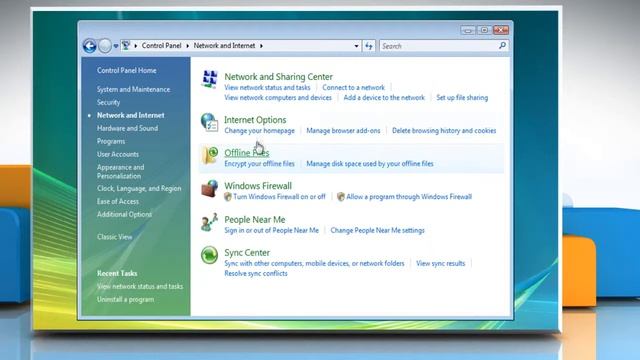Click Set up file sharing link
This screenshot has height=360, width=640.
(x=462, y=98)
